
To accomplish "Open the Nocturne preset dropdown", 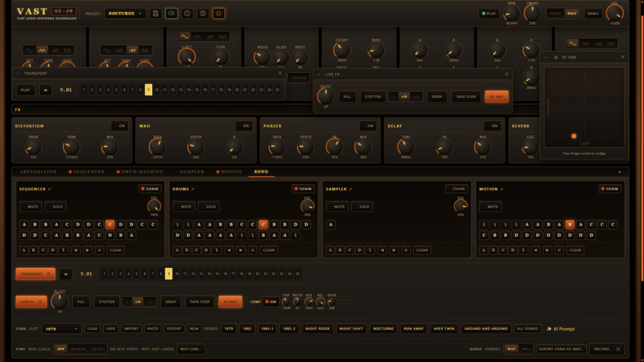I will point(125,14).
